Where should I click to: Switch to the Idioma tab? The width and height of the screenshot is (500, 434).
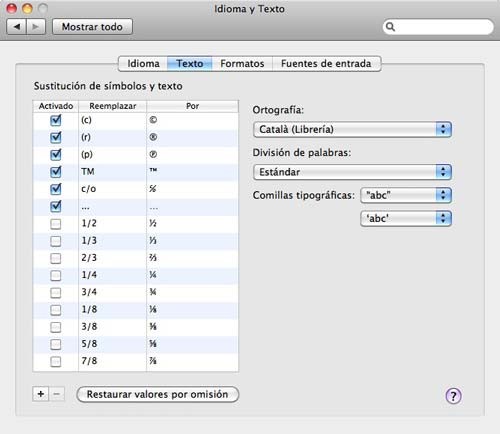click(x=143, y=63)
